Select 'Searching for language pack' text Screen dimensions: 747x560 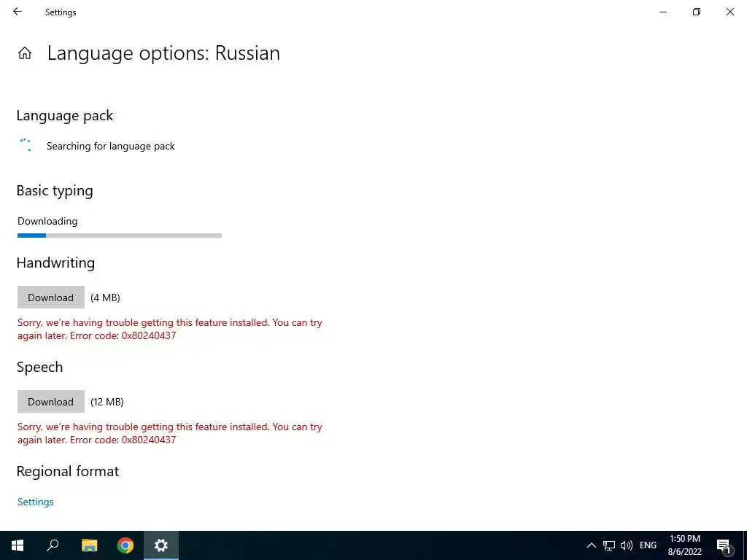click(111, 146)
